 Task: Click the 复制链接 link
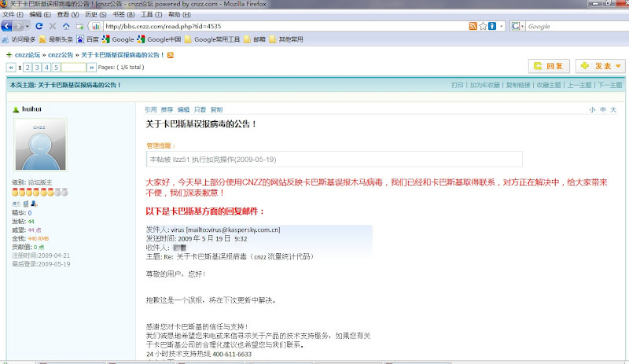click(x=518, y=85)
